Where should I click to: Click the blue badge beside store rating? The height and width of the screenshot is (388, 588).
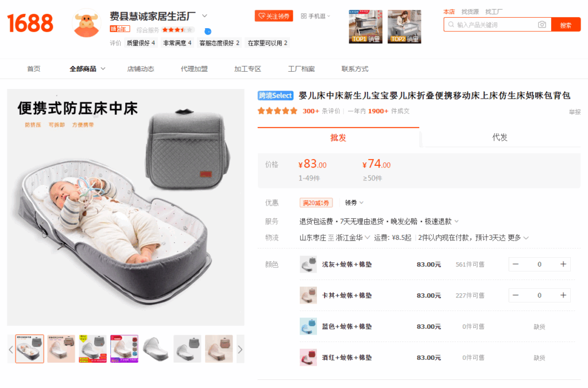(x=208, y=31)
